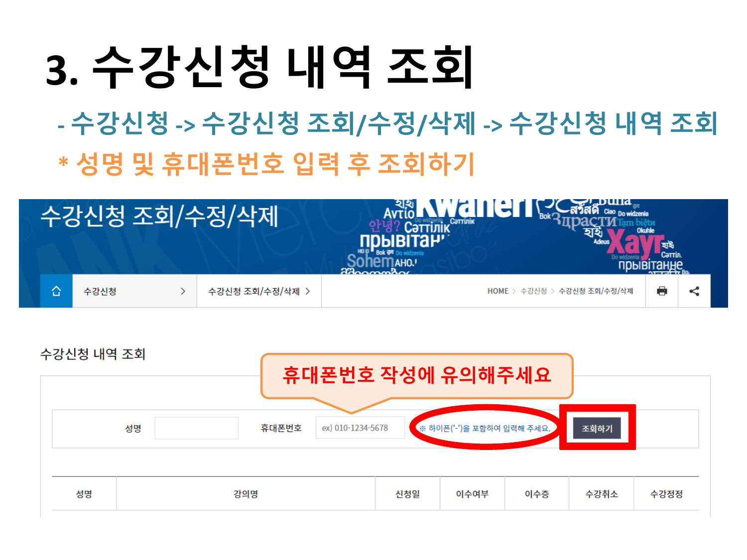Viewport: 747px width, 560px height.
Task: Select the 수강신청 조회/수정/삭제 breadcrumb link
Action: tap(596, 291)
